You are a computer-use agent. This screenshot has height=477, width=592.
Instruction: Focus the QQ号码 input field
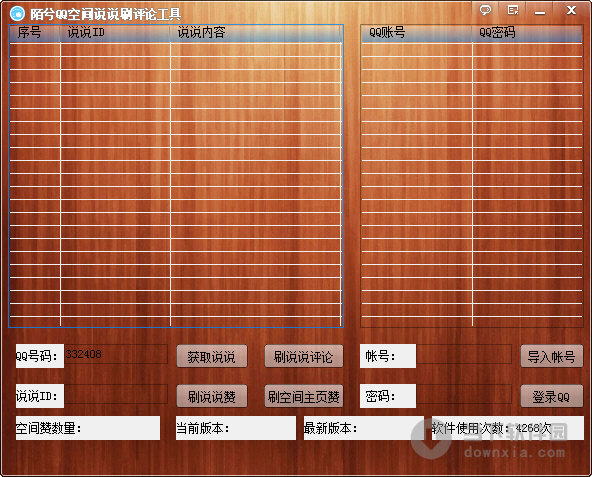(116, 354)
